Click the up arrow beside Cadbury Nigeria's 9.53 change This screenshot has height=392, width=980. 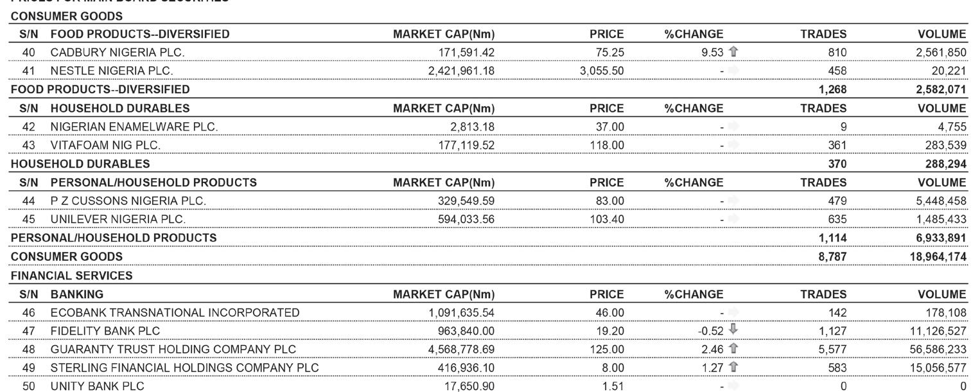(734, 52)
